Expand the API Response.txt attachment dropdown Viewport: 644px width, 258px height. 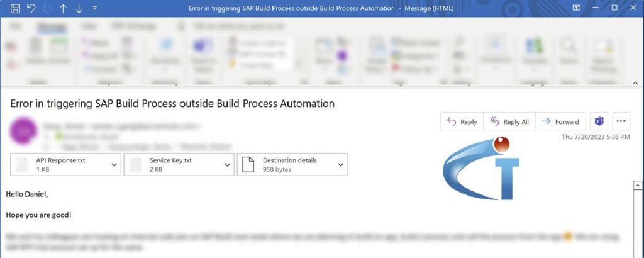tap(114, 165)
